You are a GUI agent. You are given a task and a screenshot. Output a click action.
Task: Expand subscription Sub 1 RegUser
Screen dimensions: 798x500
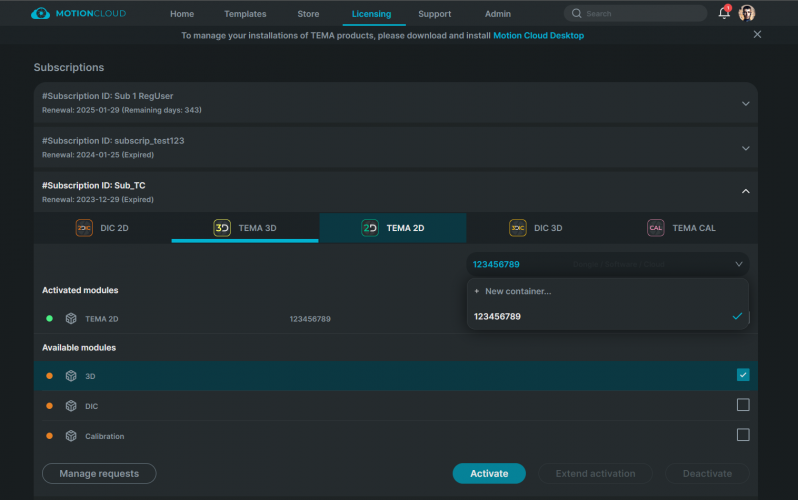[x=746, y=103]
